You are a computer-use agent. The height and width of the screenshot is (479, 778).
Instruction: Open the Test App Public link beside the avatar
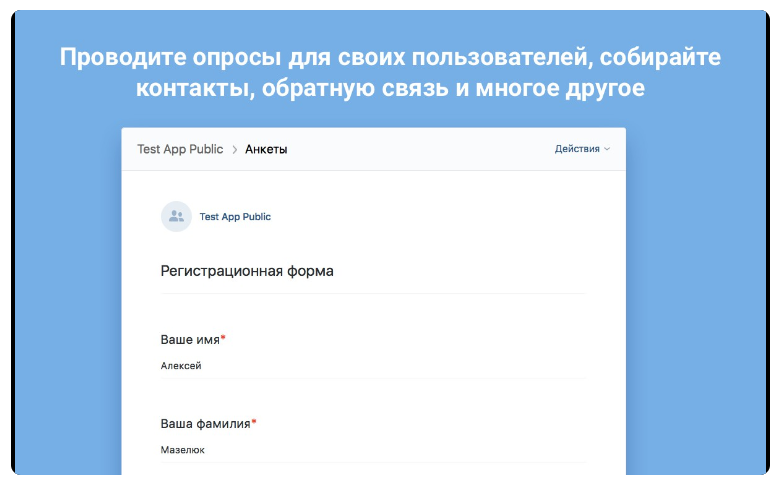235,216
